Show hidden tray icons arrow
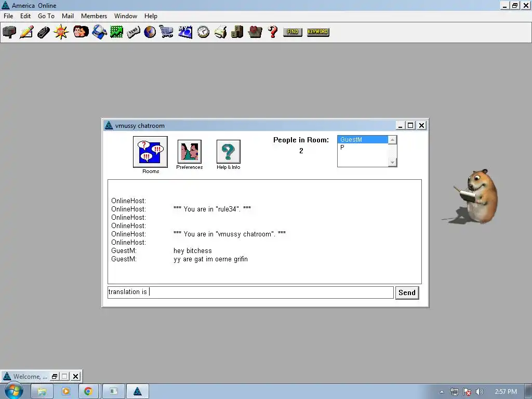This screenshot has height=399, width=532. pyautogui.click(x=442, y=392)
